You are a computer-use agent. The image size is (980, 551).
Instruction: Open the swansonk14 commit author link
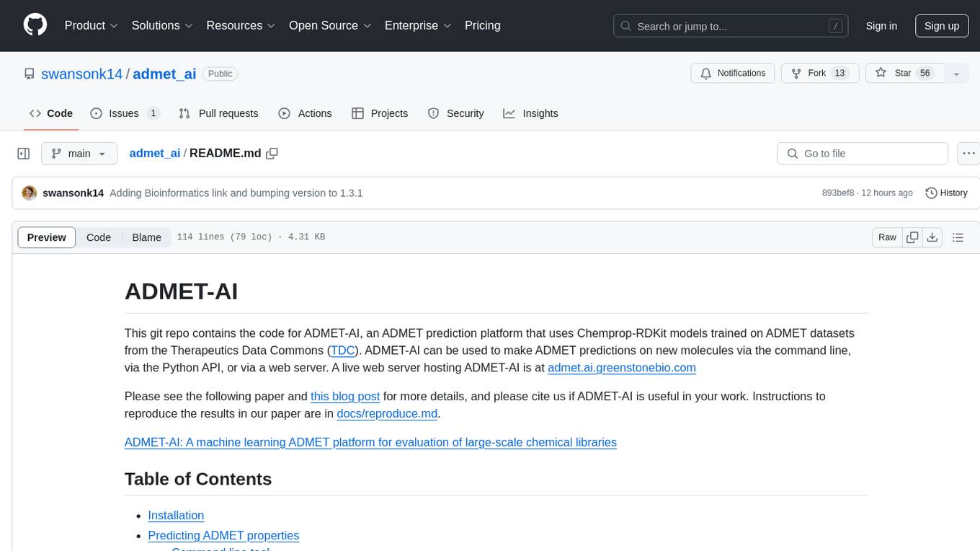[x=73, y=193]
